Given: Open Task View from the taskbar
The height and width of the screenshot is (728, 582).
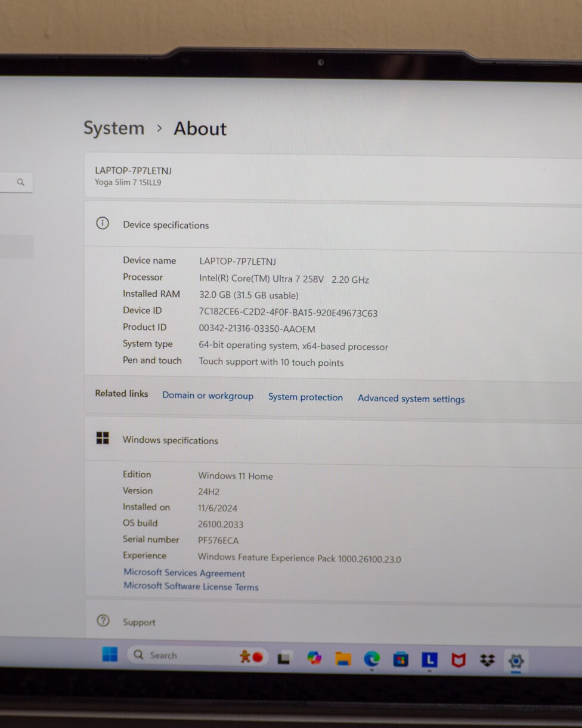Looking at the screenshot, I should (x=284, y=658).
